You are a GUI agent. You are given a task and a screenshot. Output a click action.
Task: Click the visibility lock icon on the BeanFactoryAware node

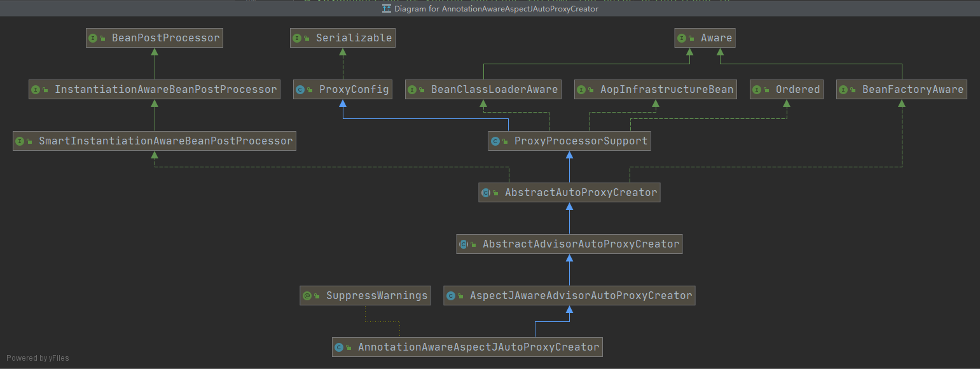tap(853, 90)
